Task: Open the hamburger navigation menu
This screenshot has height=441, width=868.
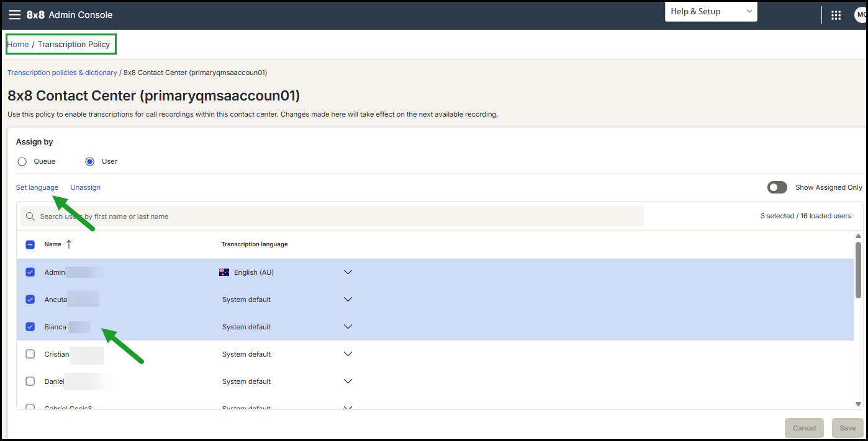Action: tap(14, 15)
